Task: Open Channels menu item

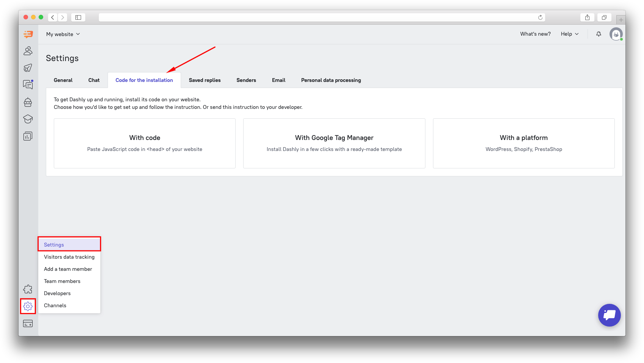Action: click(69, 305)
